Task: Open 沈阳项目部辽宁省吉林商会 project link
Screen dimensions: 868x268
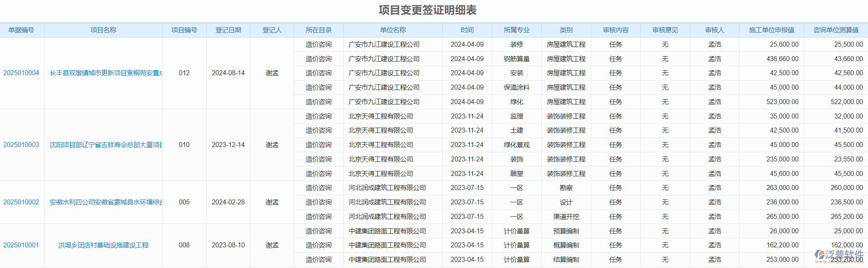Action: pos(106,145)
